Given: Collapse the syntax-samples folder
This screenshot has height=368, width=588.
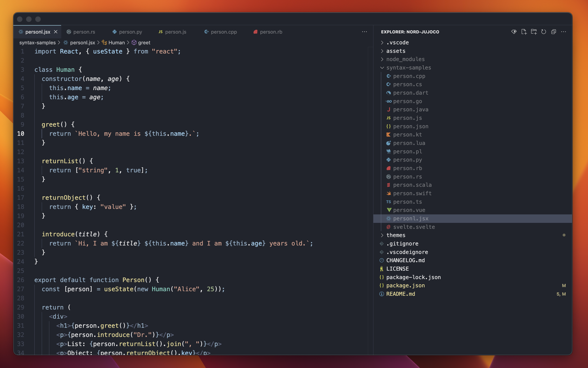Looking at the screenshot, I should pyautogui.click(x=408, y=68).
